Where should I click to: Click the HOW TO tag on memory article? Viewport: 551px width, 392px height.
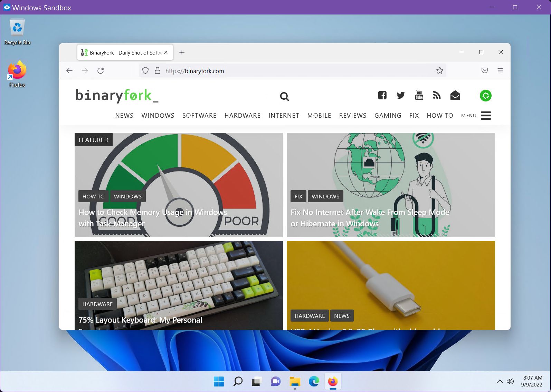pos(93,196)
